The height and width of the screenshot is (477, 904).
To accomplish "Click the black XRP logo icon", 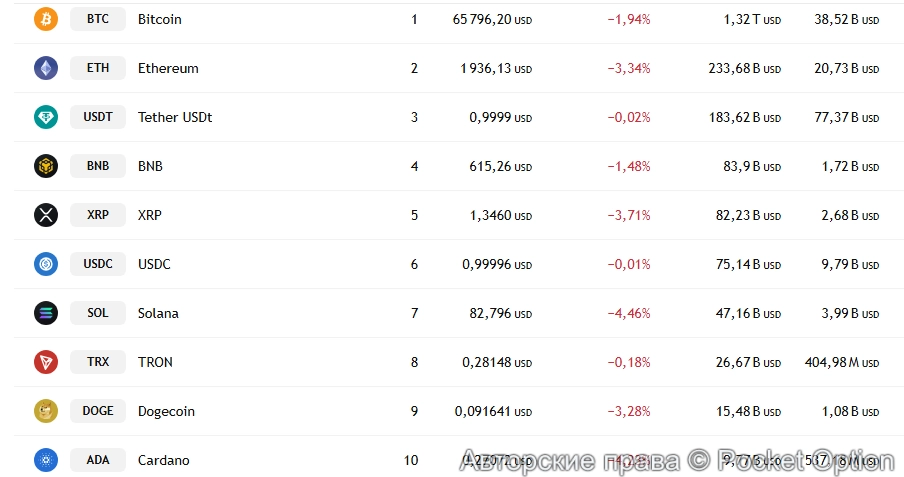I will tap(46, 215).
